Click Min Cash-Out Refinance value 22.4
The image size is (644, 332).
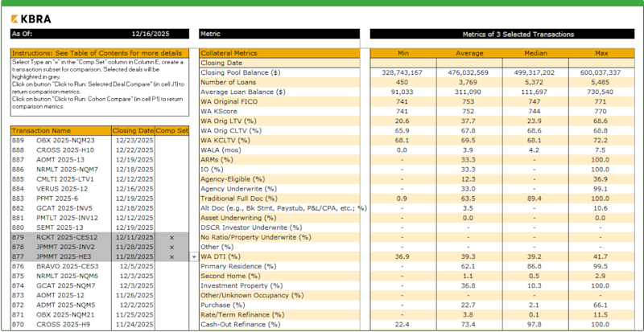(403, 325)
